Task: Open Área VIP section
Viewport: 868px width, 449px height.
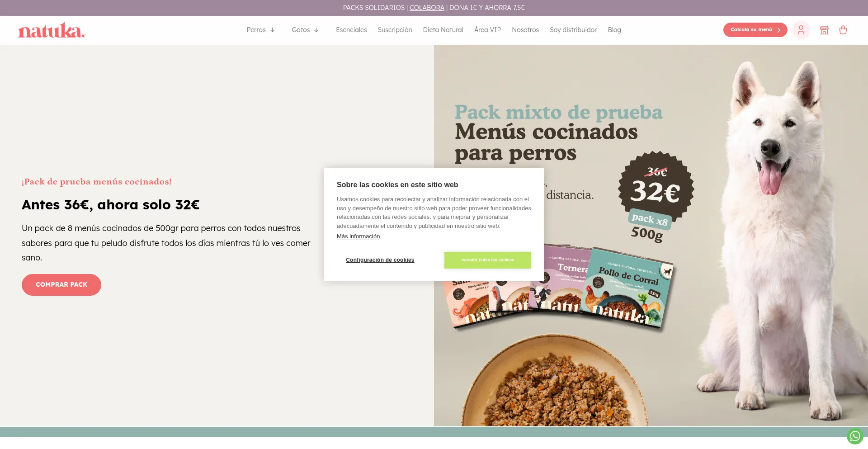Action: (487, 30)
